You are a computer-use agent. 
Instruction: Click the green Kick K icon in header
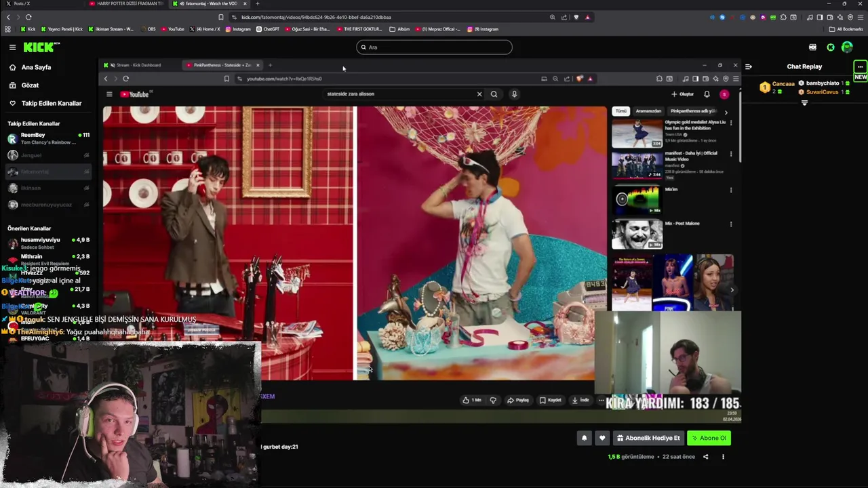point(831,47)
